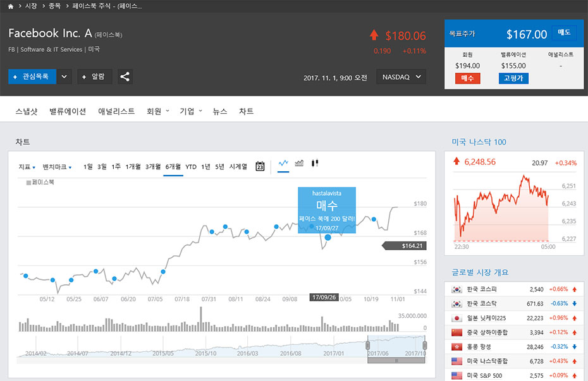Open the 애널리스트 tab
The image size is (588, 381).
coord(116,111)
